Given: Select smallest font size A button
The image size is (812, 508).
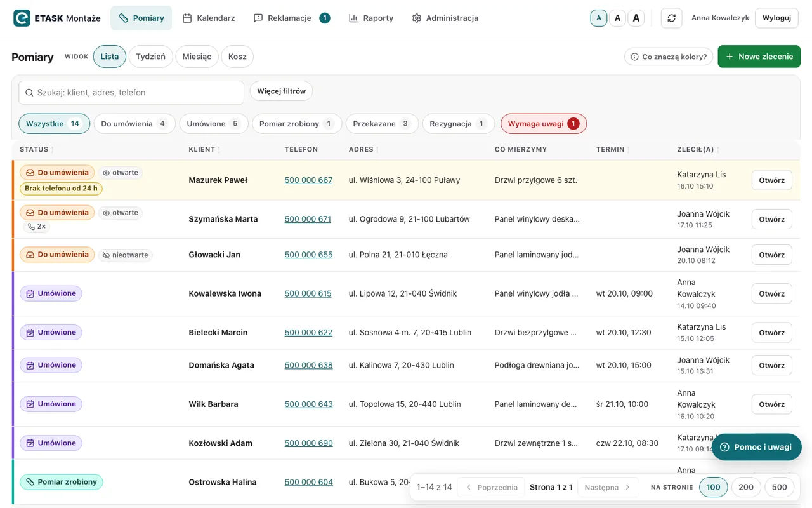Looking at the screenshot, I should [598, 18].
